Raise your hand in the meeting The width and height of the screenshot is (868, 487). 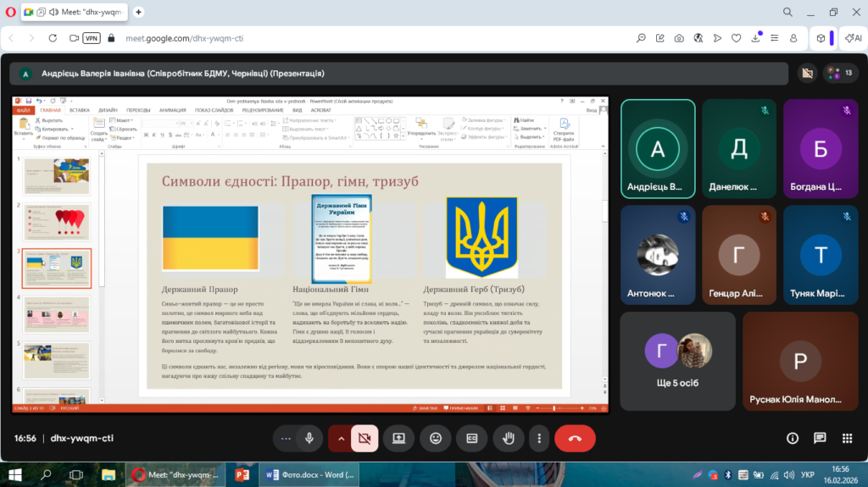point(509,438)
